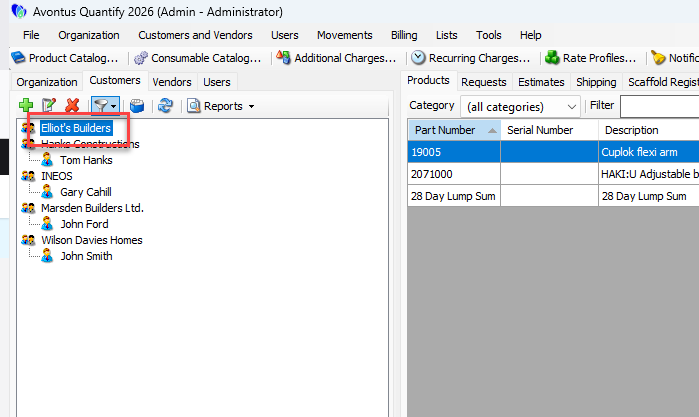
Task: Open the Movements menu
Action: pyautogui.click(x=345, y=35)
